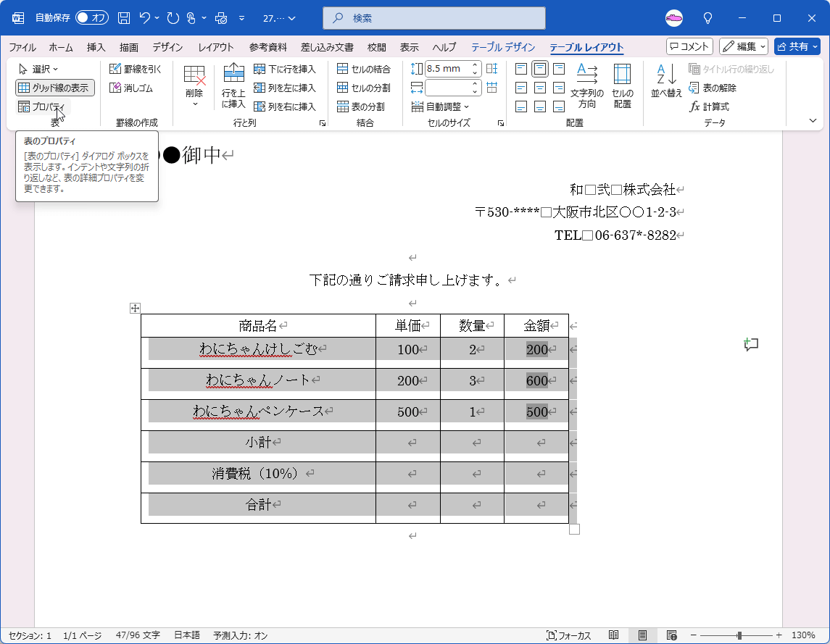Viewport: 830px width, 644px height.
Task: Open 罫線を引く draw table tool
Action: pyautogui.click(x=136, y=69)
